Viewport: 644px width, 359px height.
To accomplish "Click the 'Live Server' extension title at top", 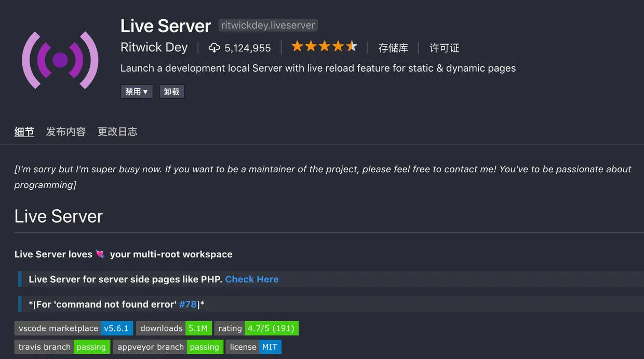I will tap(166, 26).
